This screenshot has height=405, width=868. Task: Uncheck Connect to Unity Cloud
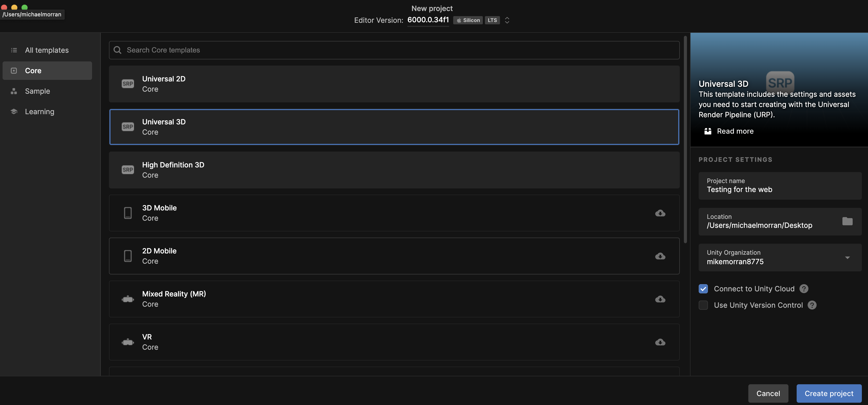tap(703, 289)
